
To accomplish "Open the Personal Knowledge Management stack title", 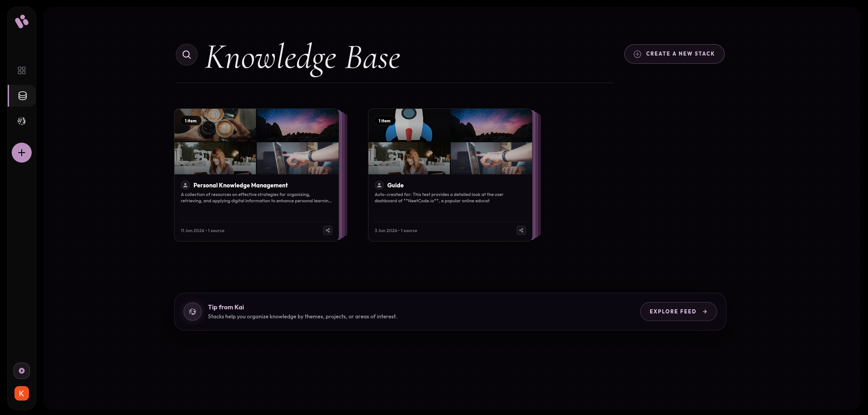I will click(x=241, y=185).
